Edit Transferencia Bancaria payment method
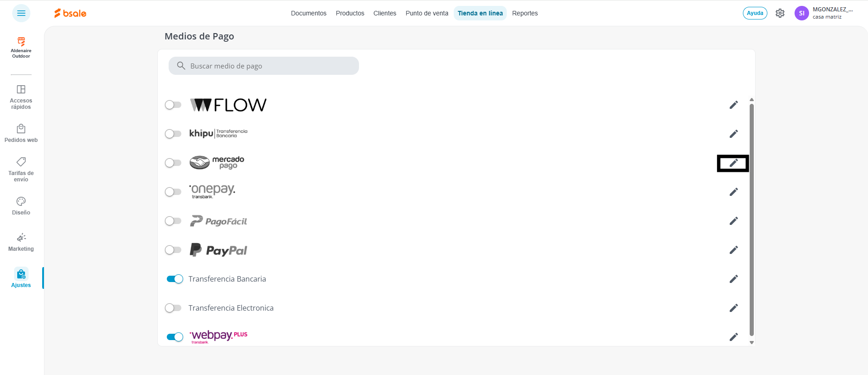 pos(734,279)
